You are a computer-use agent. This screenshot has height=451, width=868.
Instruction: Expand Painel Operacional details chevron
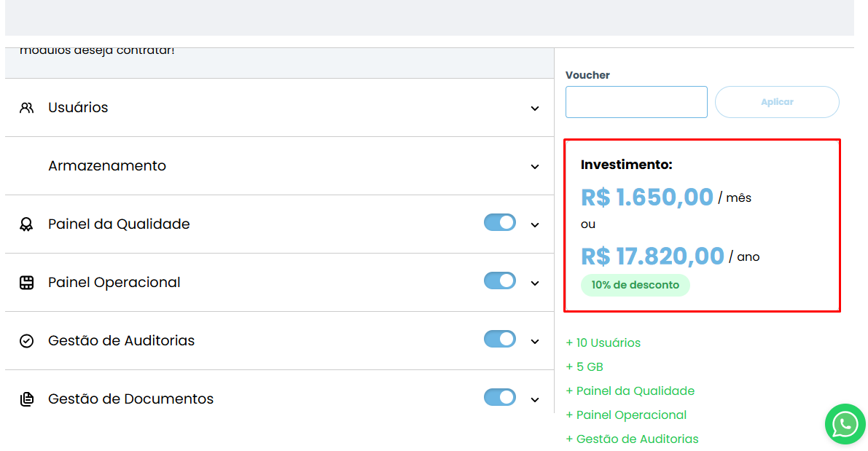tap(535, 283)
